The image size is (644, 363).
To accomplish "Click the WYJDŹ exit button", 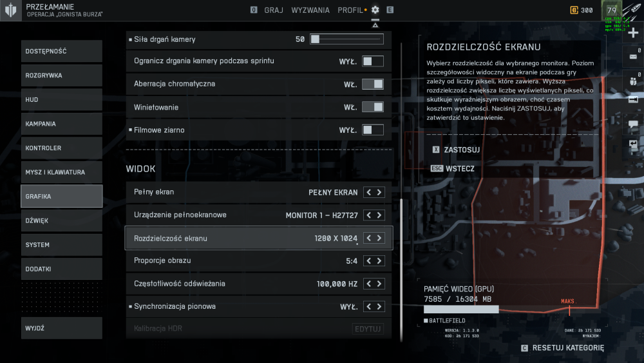I will point(62,328).
